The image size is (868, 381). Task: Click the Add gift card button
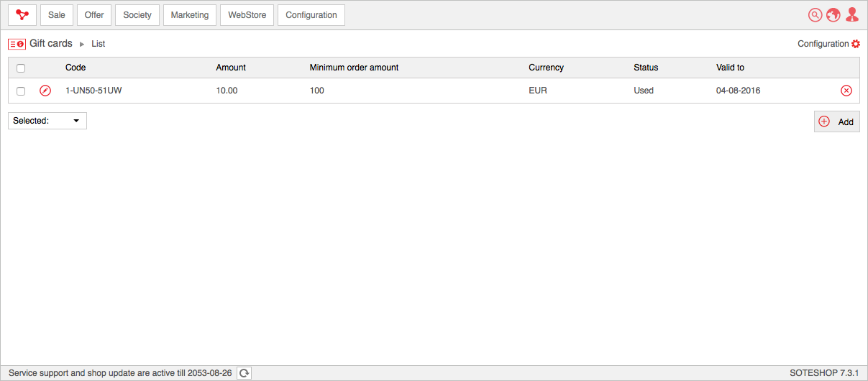[836, 121]
